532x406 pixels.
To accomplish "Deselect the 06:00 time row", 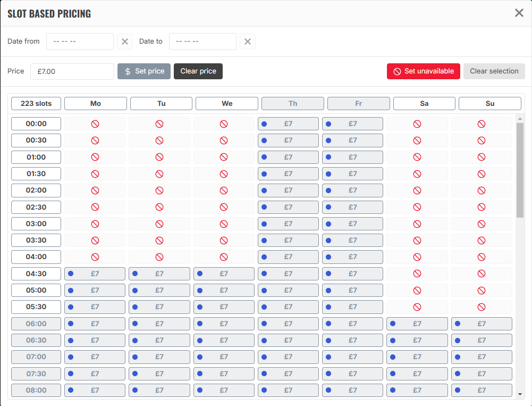I will (x=36, y=324).
